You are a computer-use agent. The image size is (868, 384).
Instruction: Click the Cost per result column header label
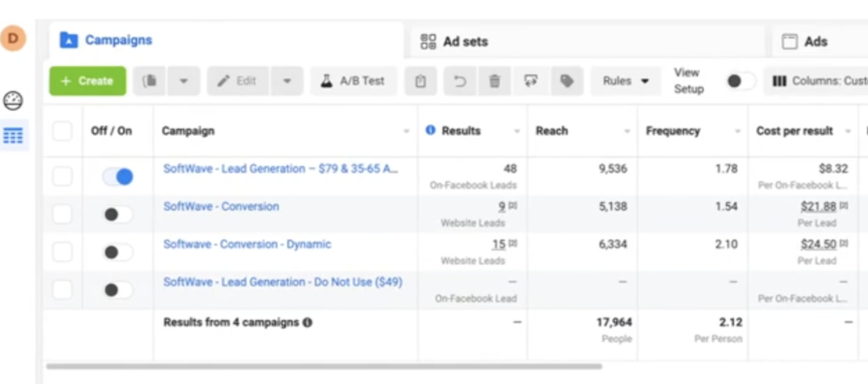[x=794, y=131]
